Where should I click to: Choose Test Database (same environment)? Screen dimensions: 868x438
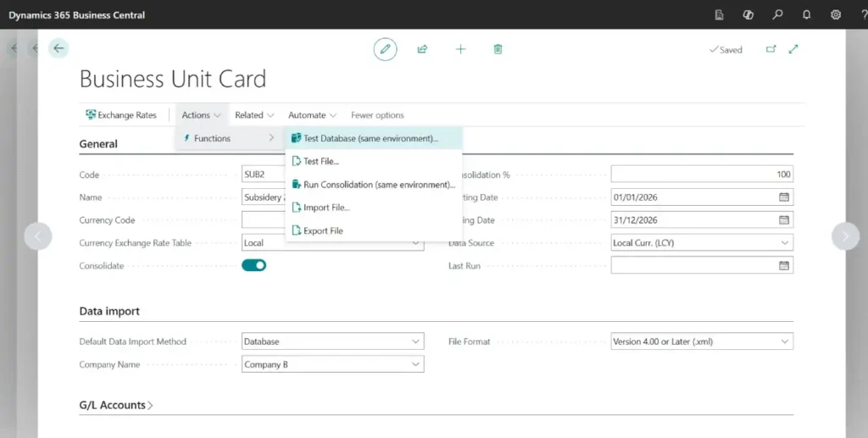pos(374,138)
